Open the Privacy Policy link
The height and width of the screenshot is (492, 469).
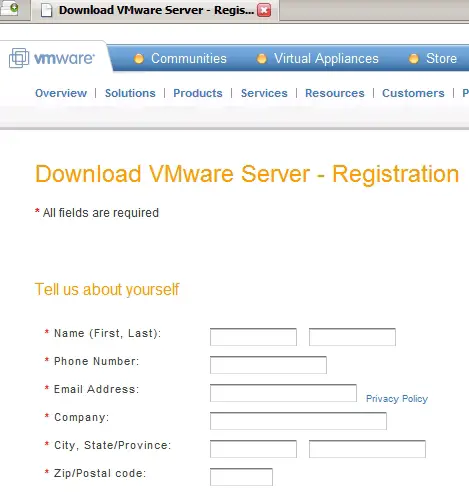[397, 399]
